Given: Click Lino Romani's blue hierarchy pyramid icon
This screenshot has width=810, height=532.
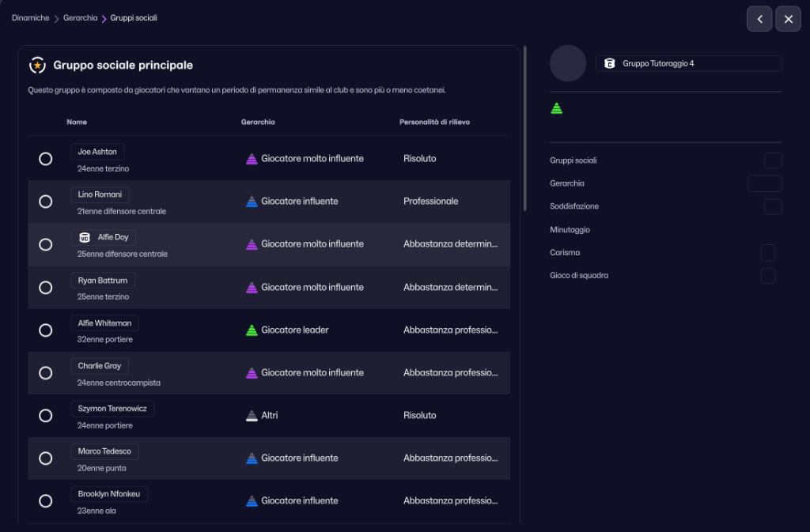Looking at the screenshot, I should [x=252, y=202].
